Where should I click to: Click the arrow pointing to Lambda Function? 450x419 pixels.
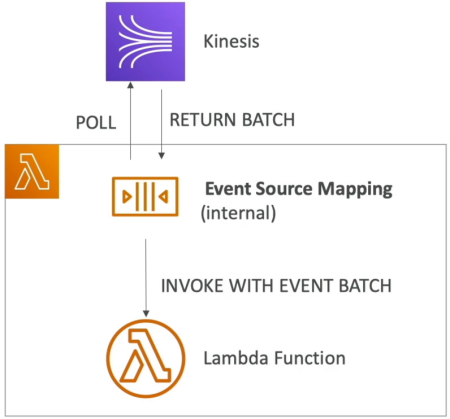pyautogui.click(x=146, y=278)
